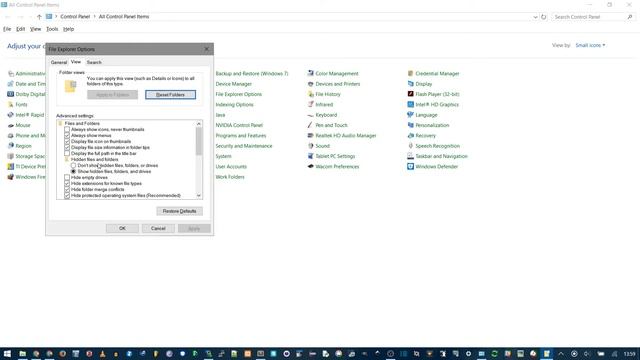Collapse Files and Folders tree node
The height and width of the screenshot is (360, 640).
[60, 123]
